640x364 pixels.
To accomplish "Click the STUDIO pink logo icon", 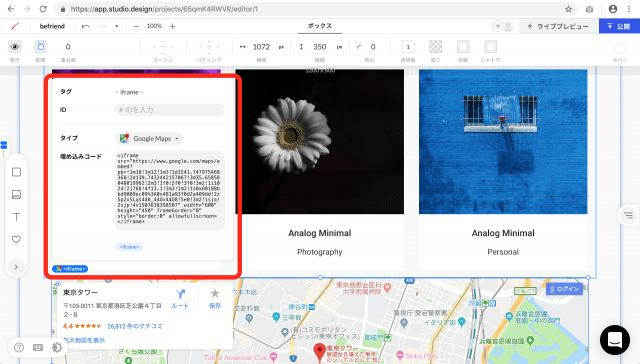I will [15, 26].
